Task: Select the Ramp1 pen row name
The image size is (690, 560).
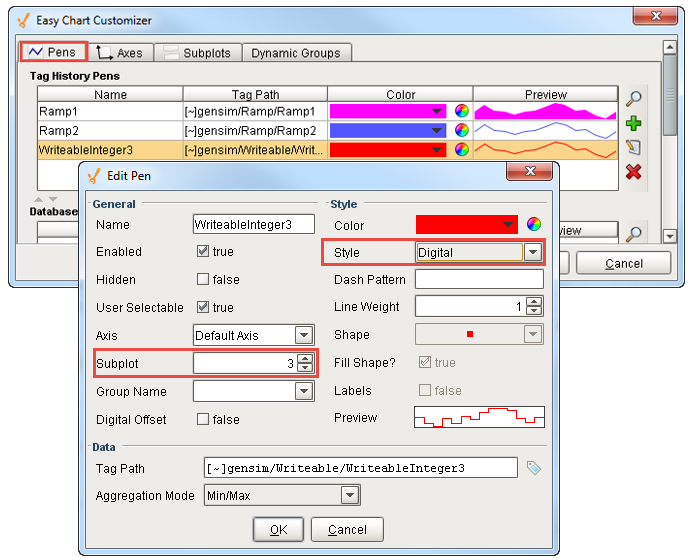Action: pos(110,111)
